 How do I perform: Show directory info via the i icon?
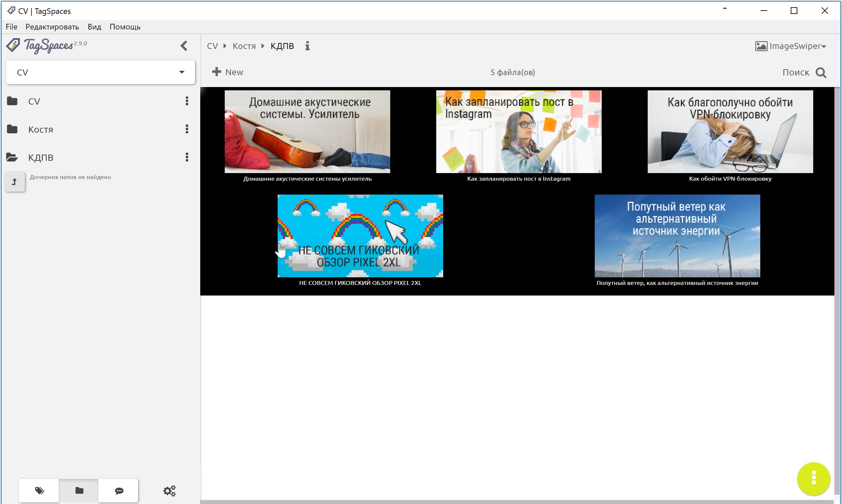(307, 46)
